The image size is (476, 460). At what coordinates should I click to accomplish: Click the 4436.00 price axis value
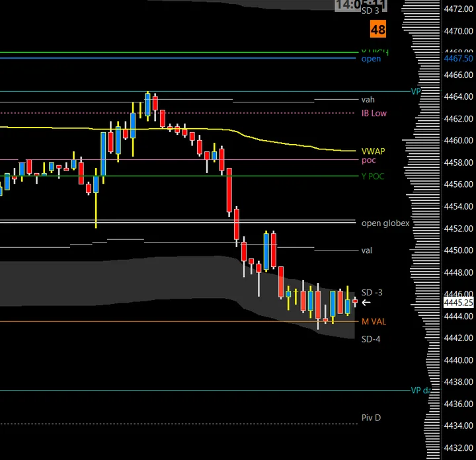(458, 404)
